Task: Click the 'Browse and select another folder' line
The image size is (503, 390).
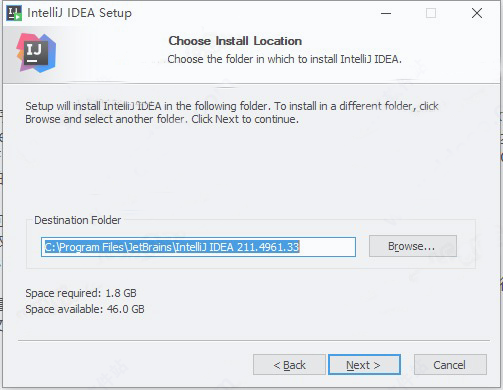Action: tap(162, 119)
